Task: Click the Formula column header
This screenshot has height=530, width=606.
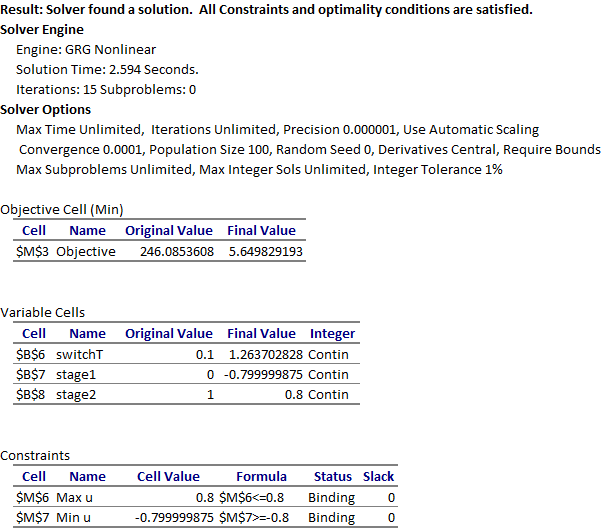Action: pos(262,477)
